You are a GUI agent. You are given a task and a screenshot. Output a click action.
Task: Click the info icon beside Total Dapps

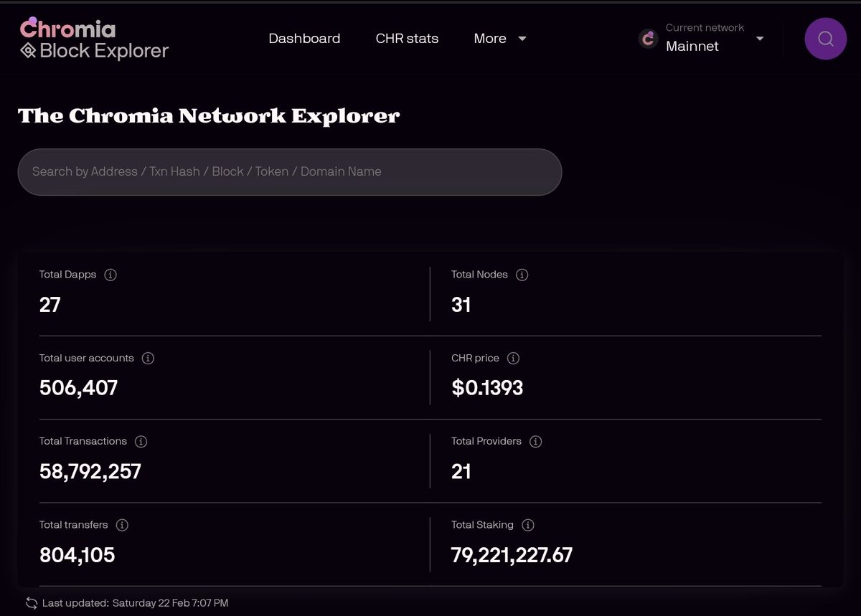[x=110, y=275]
